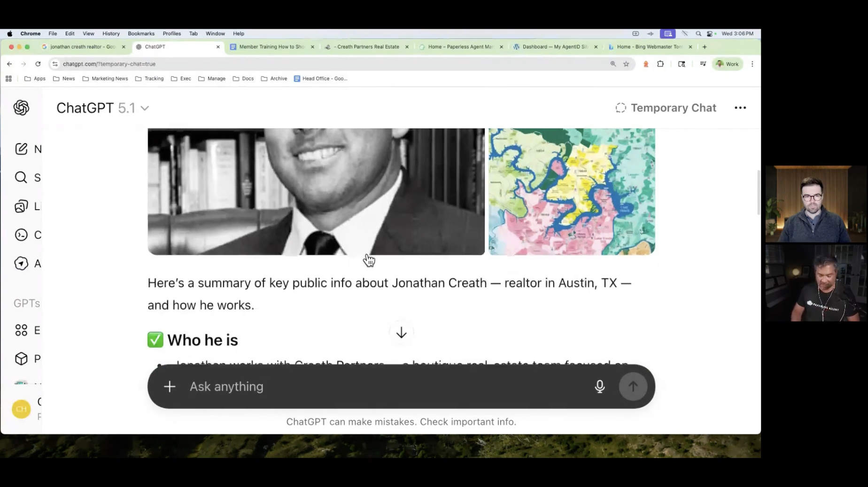The width and height of the screenshot is (868, 487).
Task: Open the Work profile dropdown in Chrome
Action: tap(727, 64)
